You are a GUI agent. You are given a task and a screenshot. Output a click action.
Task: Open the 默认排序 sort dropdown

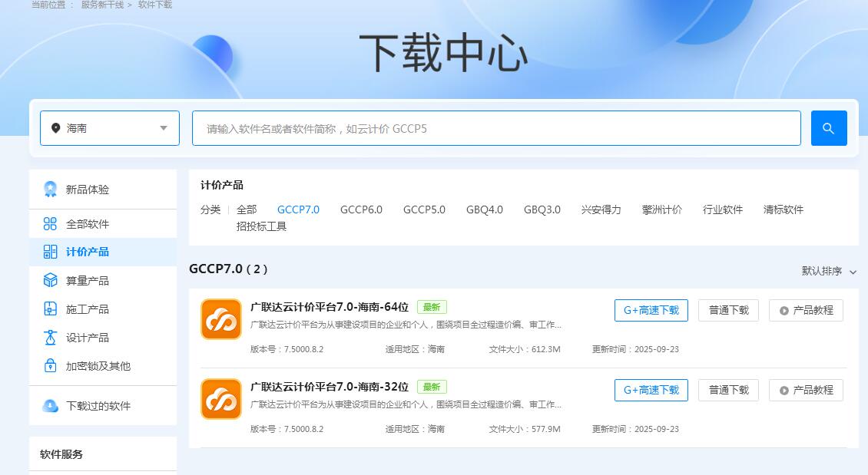tap(830, 271)
